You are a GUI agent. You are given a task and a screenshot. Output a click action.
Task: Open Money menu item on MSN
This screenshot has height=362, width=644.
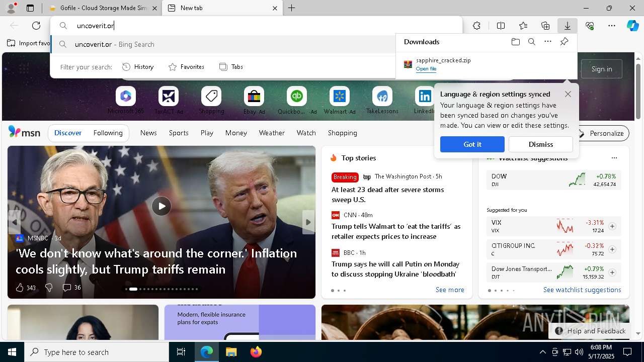click(x=236, y=133)
